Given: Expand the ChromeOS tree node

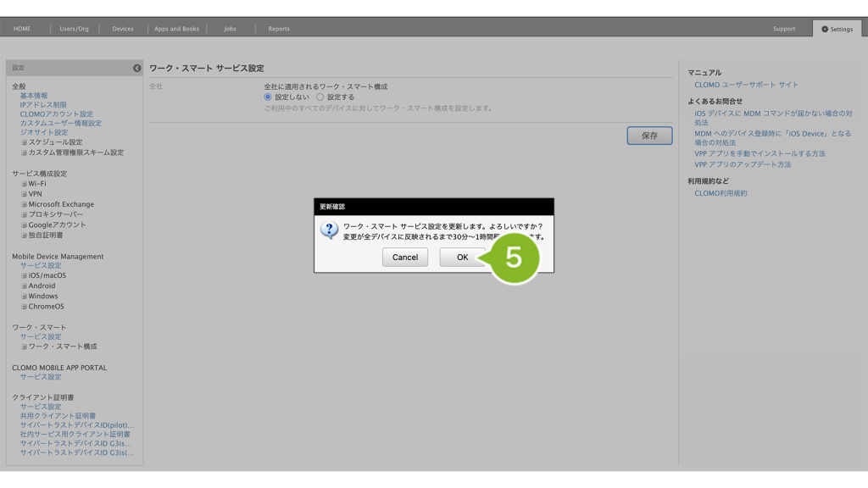Looking at the screenshot, I should click(x=25, y=307).
